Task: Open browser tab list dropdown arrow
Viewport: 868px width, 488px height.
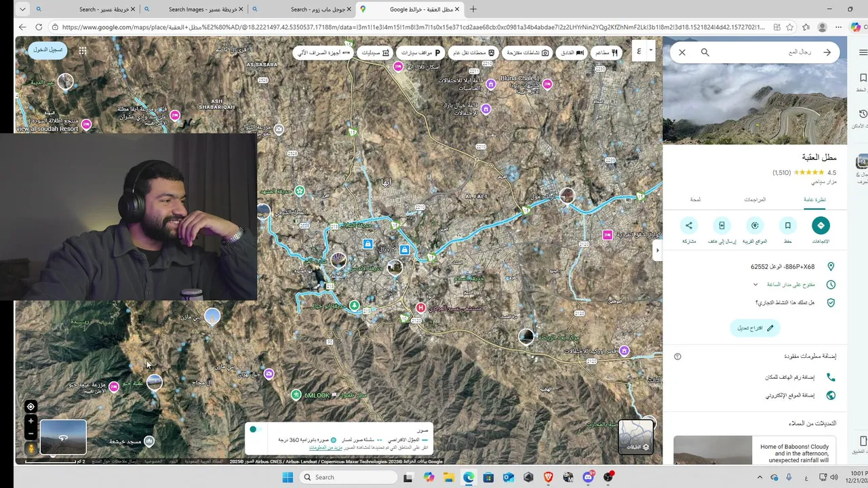Action: point(22,9)
